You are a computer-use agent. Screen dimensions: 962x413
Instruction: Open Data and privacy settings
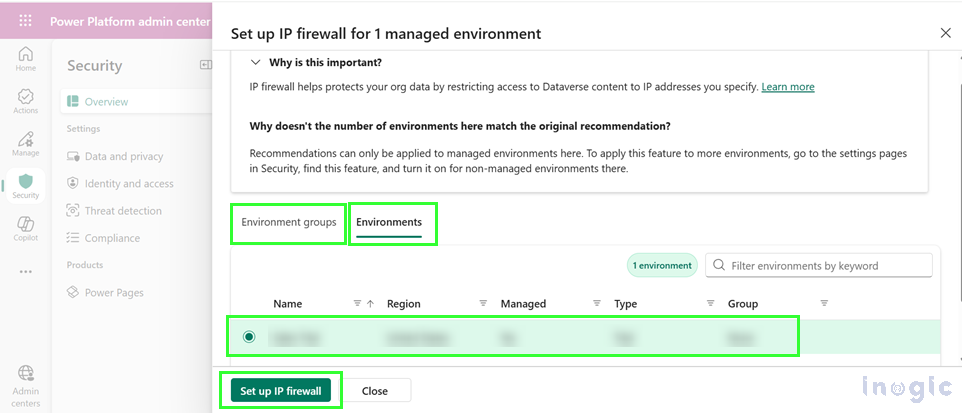115,156
